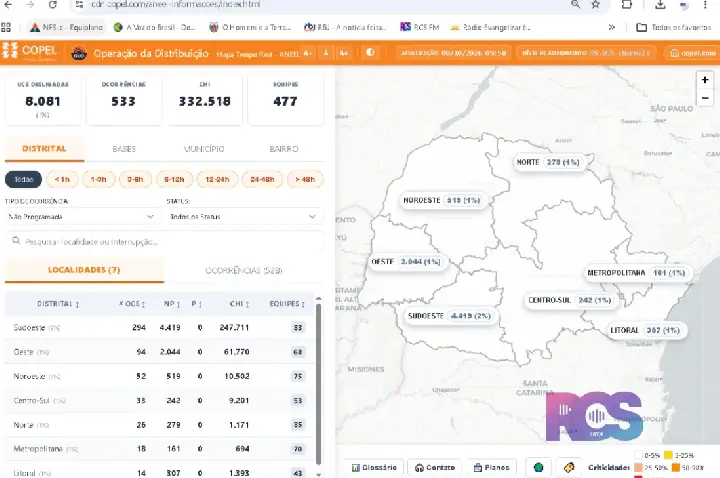Select the Noroeste row in table

tap(159, 376)
